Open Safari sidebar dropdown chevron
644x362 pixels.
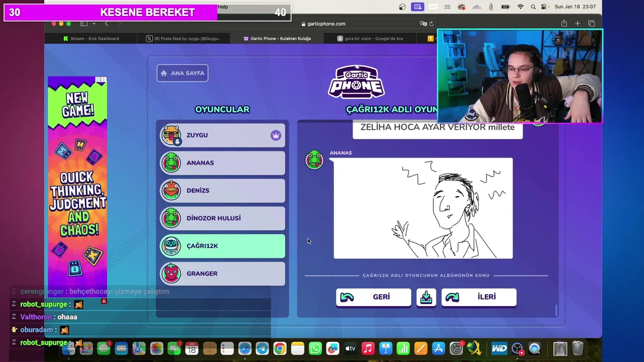coord(94,24)
